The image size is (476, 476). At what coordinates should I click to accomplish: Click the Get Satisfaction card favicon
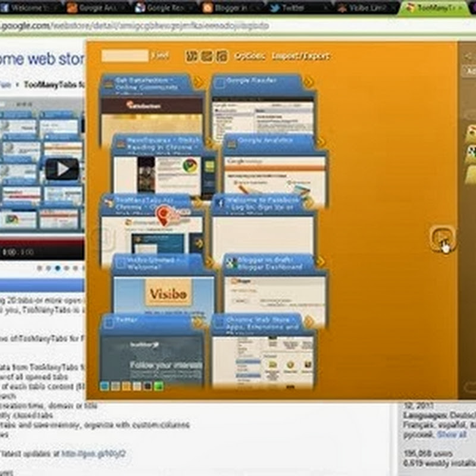tap(109, 83)
